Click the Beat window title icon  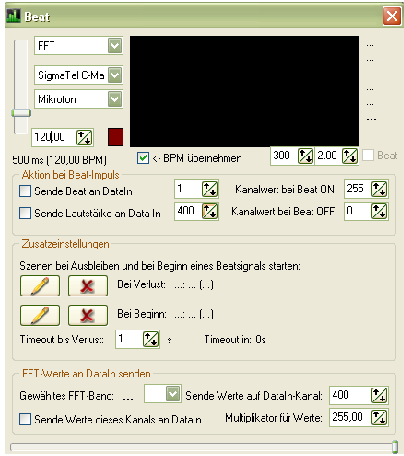coord(13,16)
